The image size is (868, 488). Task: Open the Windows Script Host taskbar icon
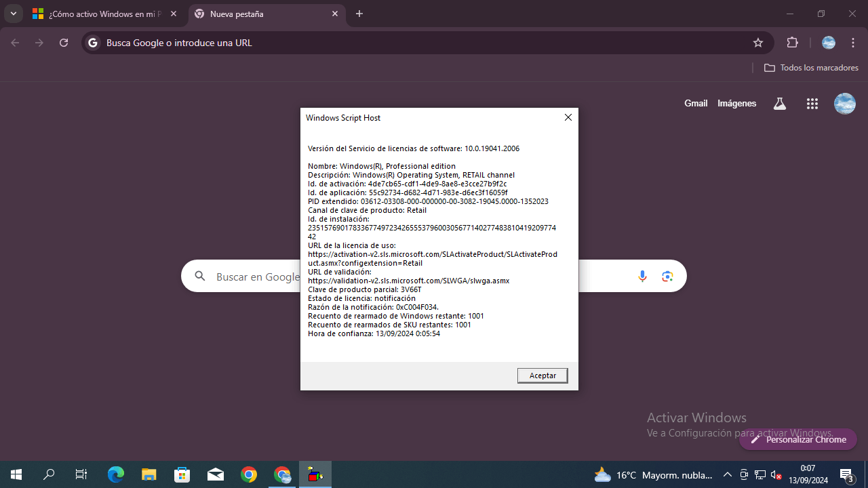coord(315,474)
